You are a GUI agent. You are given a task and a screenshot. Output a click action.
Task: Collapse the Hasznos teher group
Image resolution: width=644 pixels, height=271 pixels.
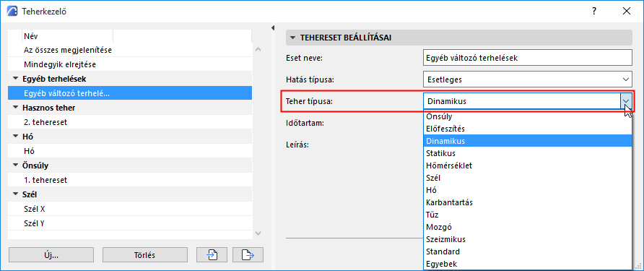[x=16, y=108]
